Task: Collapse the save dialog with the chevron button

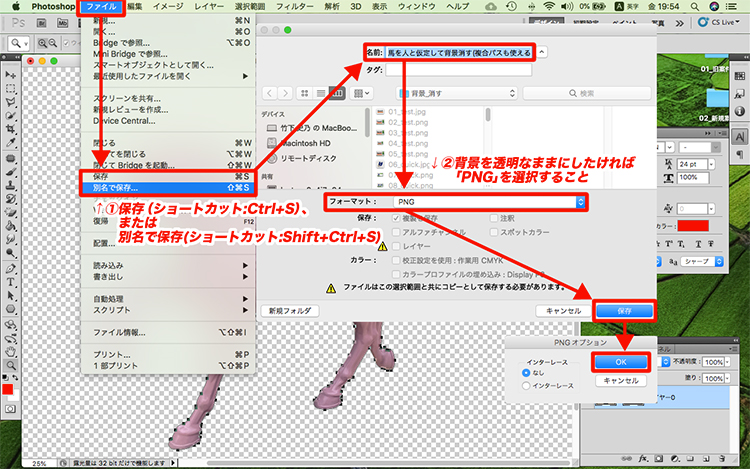Action: (x=541, y=52)
